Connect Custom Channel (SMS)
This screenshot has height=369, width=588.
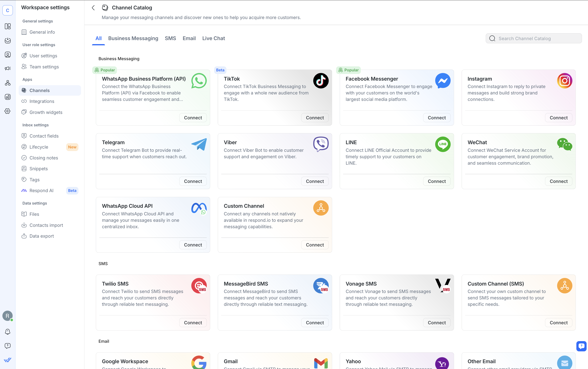tap(559, 323)
